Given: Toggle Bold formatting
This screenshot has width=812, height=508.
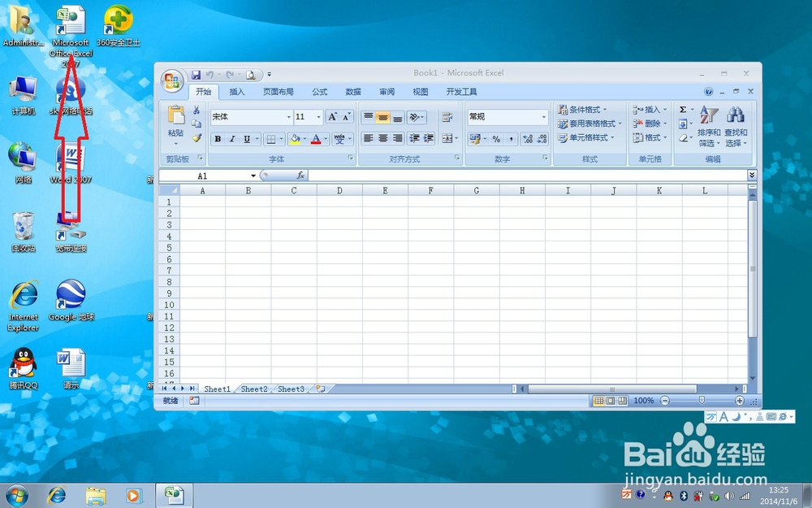Looking at the screenshot, I should click(218, 138).
